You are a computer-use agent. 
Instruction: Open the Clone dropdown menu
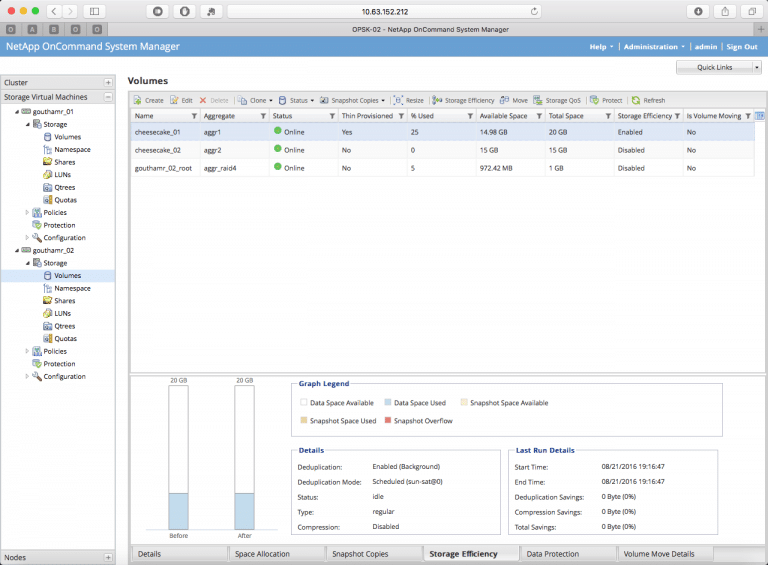[254, 100]
